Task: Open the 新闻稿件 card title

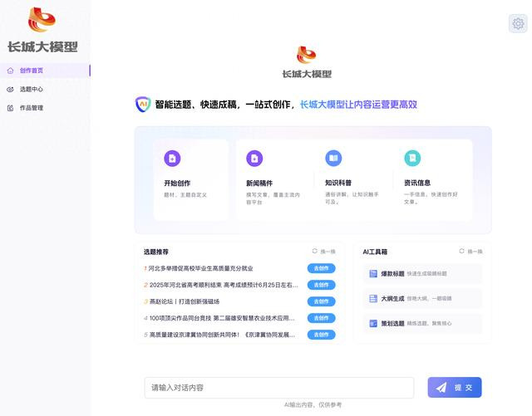Action: [259, 183]
